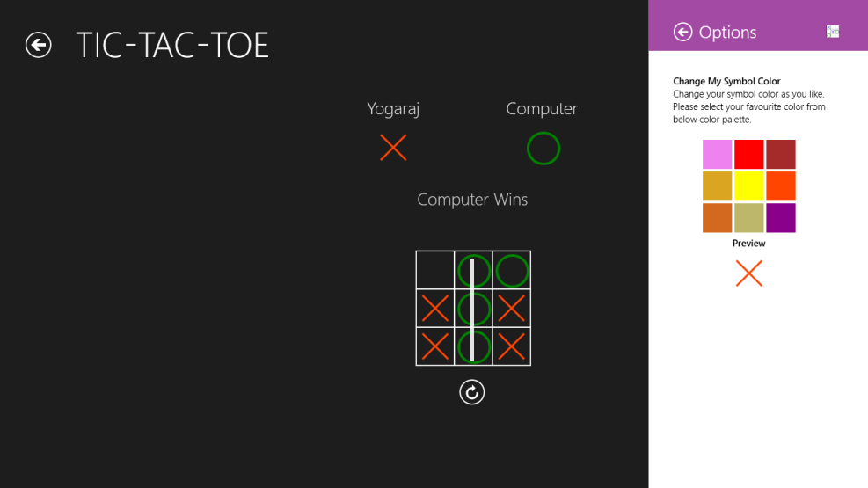Click the center cell of the board
The image size is (868, 488).
(473, 309)
